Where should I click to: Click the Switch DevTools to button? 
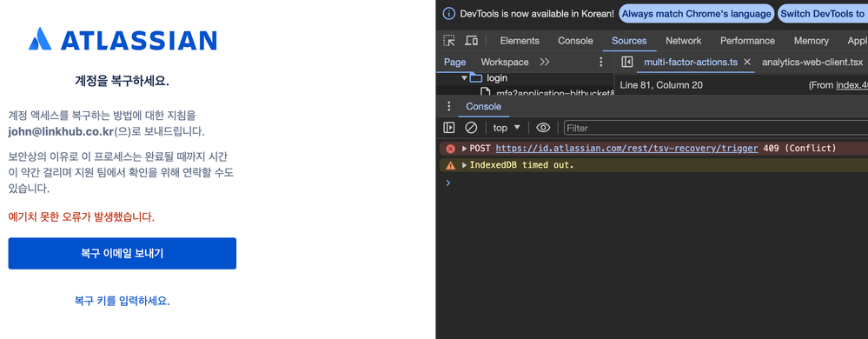click(x=822, y=13)
